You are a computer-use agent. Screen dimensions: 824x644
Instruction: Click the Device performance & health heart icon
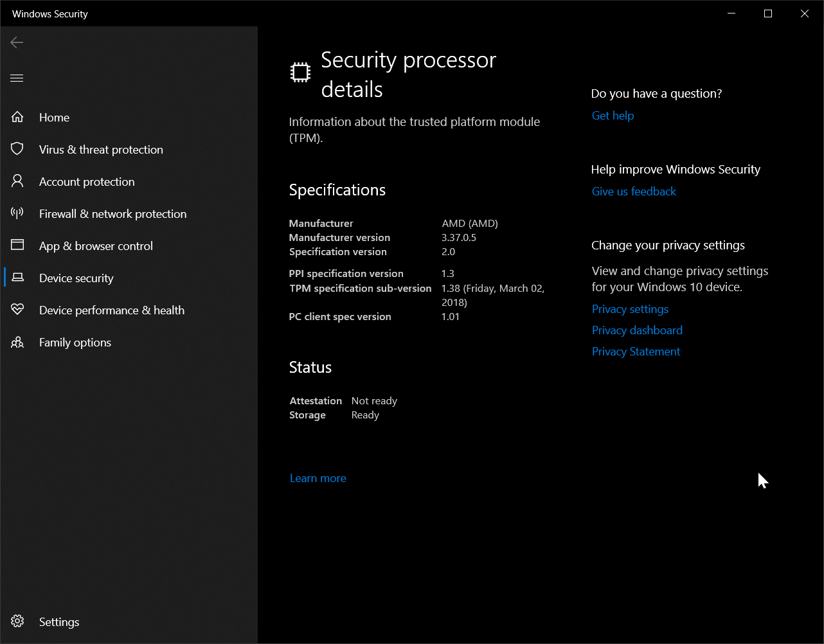17,310
